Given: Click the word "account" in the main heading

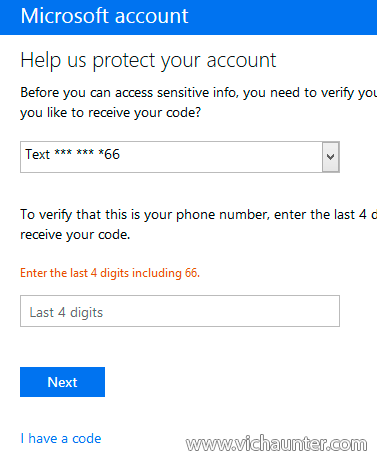Looking at the screenshot, I should (241, 61).
